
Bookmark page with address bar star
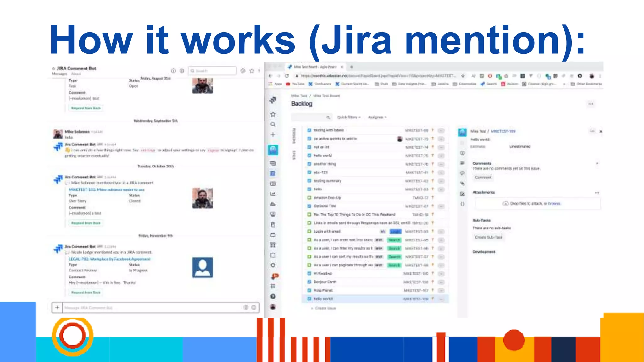463,76
